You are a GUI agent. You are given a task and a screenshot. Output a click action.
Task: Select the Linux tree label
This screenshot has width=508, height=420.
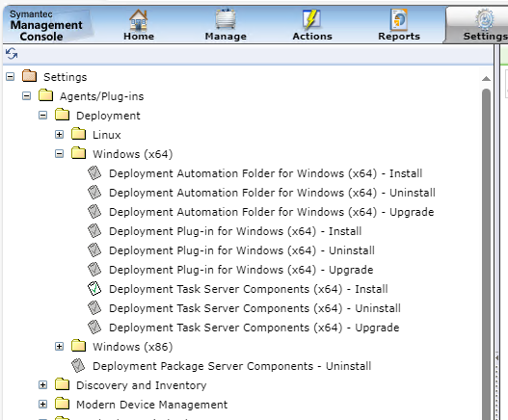tap(107, 135)
